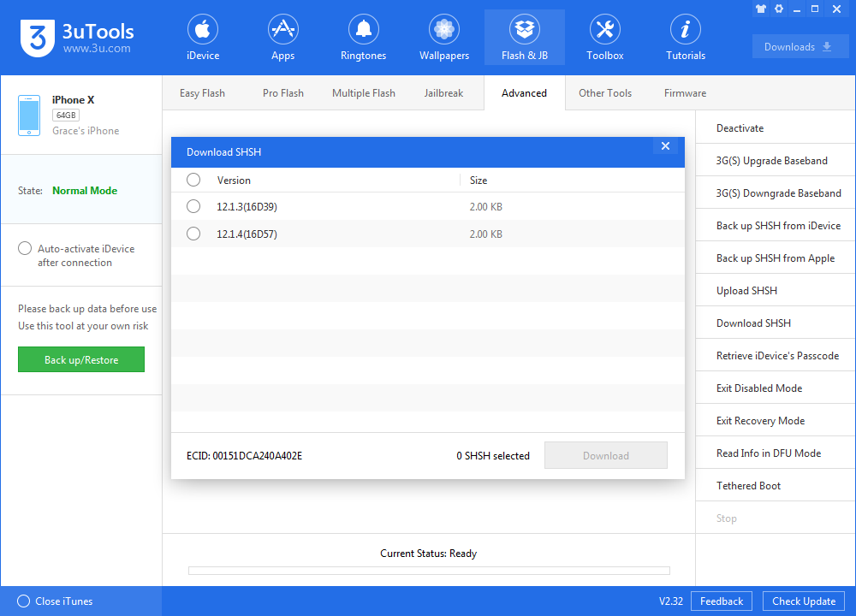Click the Download button in SHSH dialog
Screen dimensions: 856x616
pos(605,455)
